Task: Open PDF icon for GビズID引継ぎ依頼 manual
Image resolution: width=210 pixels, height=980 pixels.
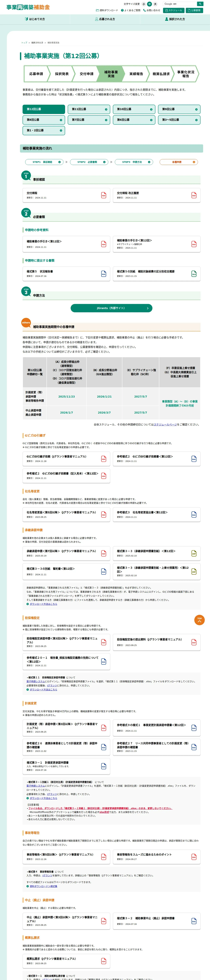Action: coord(104,459)
